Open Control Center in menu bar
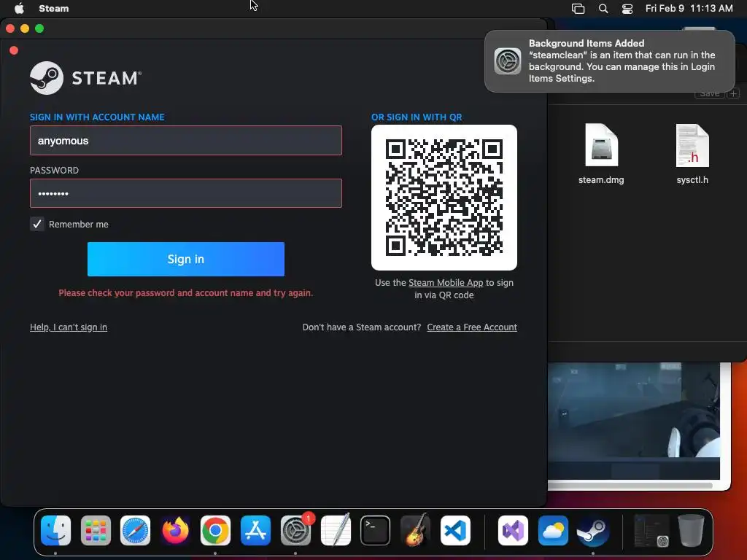The width and height of the screenshot is (747, 560). [x=627, y=9]
